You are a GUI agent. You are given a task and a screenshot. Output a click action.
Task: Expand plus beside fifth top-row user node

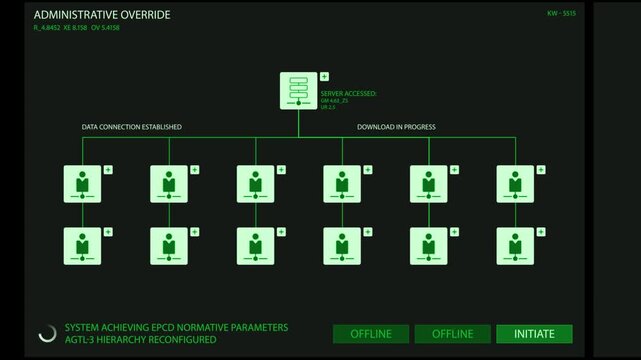tap(454, 170)
